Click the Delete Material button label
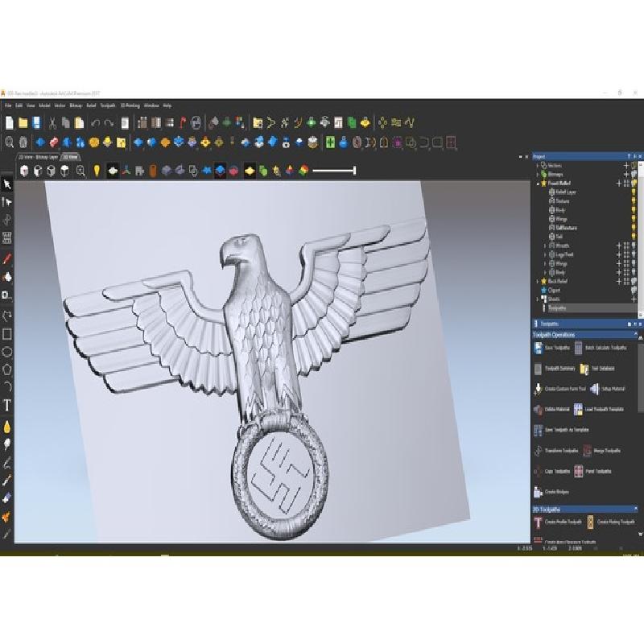Image resolution: width=644 pixels, height=644 pixels. 557,409
